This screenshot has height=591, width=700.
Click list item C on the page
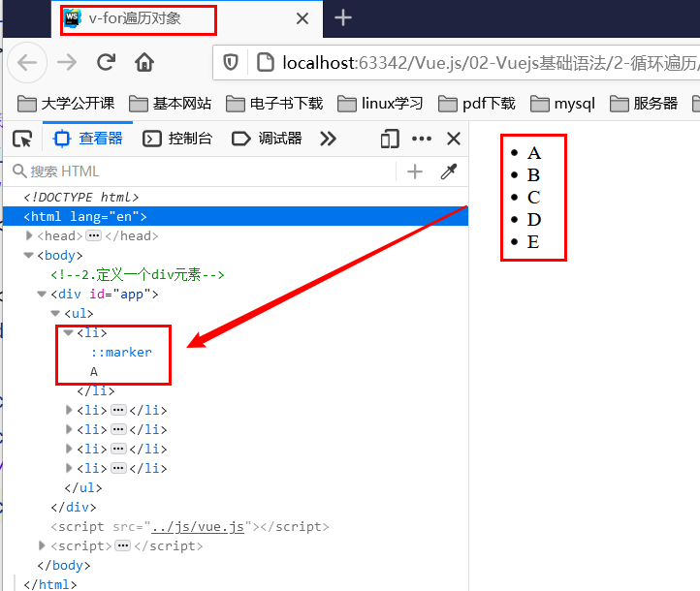(x=534, y=198)
